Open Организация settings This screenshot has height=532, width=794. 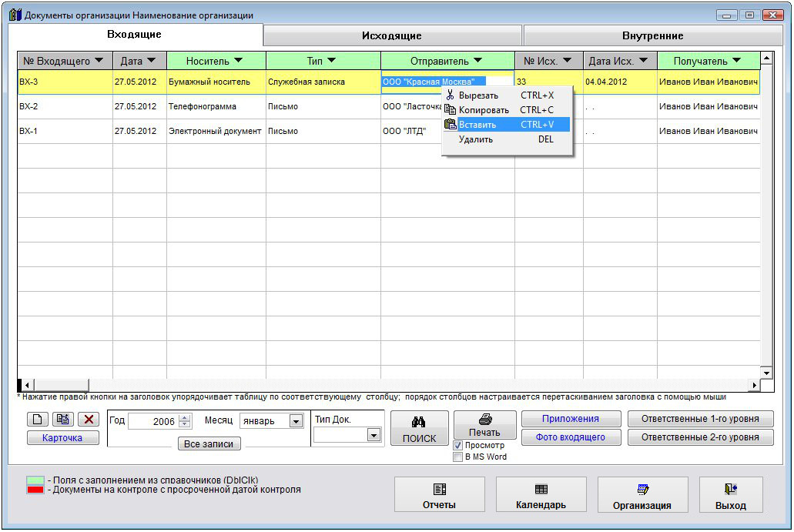coord(642,495)
